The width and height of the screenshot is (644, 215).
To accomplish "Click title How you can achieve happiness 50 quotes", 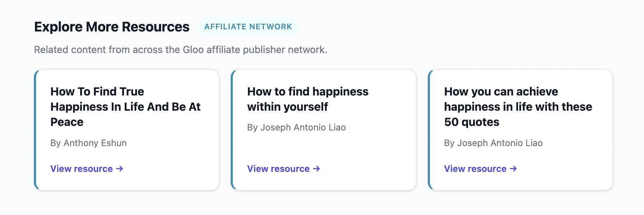I will pos(518,107).
